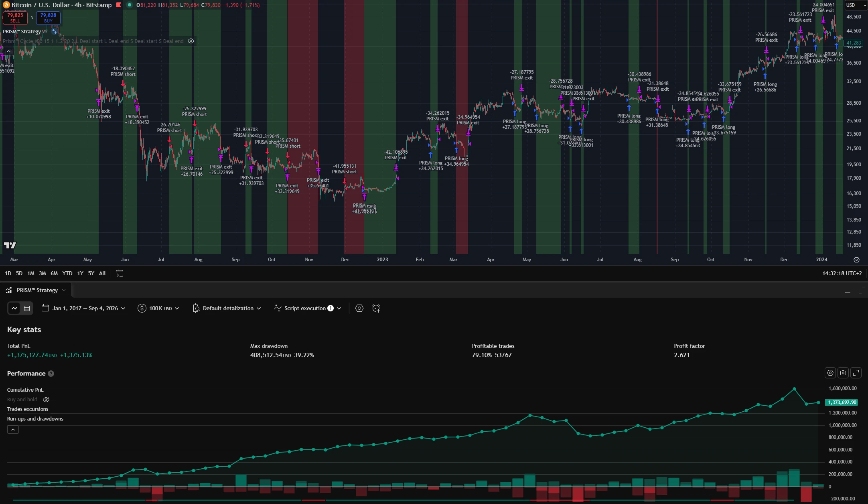Click the red flag icon next to Bitstamp
Screen dimensions: 868x504
point(119,5)
